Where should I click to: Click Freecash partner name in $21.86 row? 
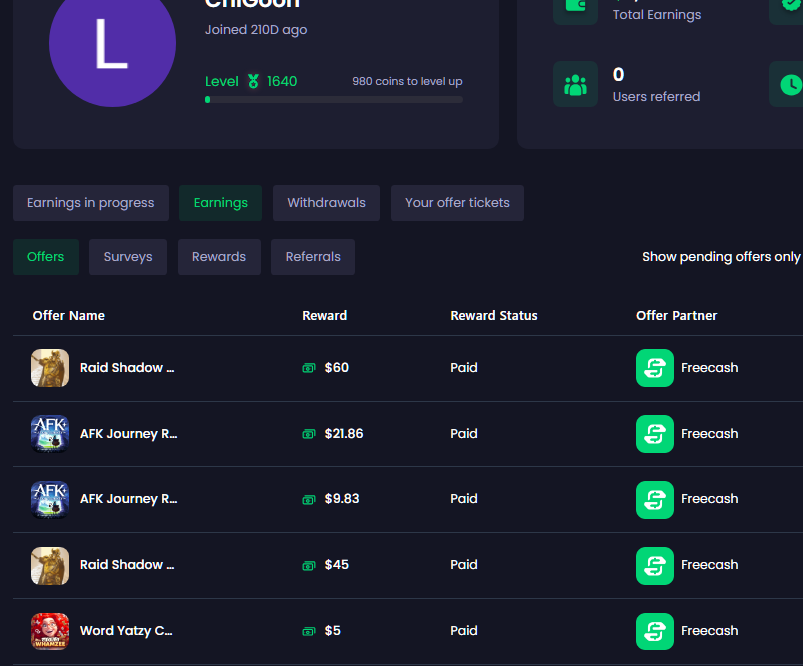[x=710, y=434]
